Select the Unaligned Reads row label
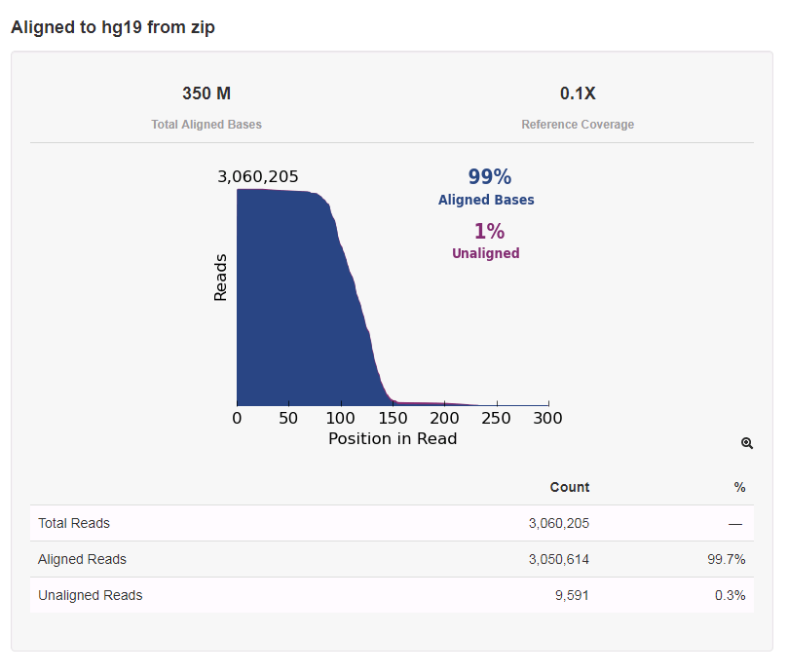 point(90,595)
